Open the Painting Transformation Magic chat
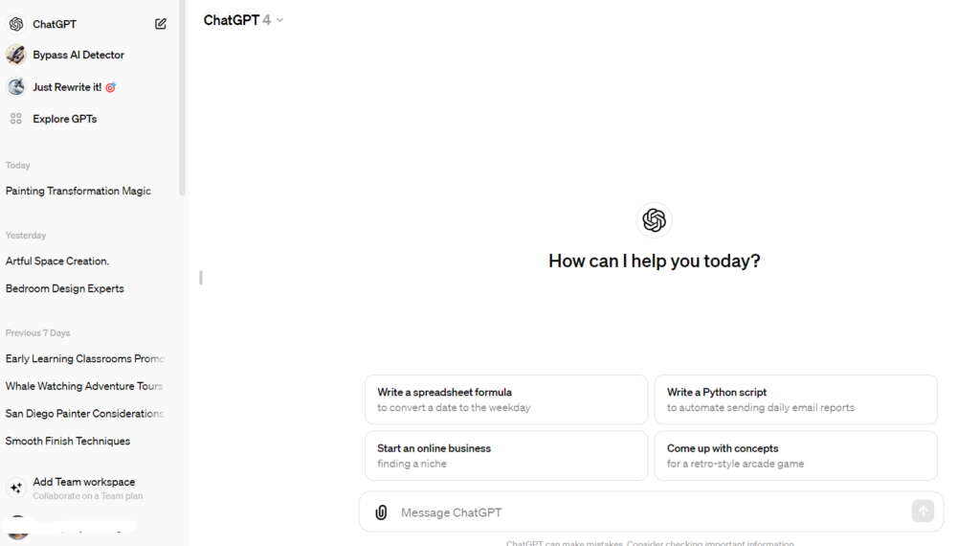Image resolution: width=980 pixels, height=546 pixels. click(78, 191)
